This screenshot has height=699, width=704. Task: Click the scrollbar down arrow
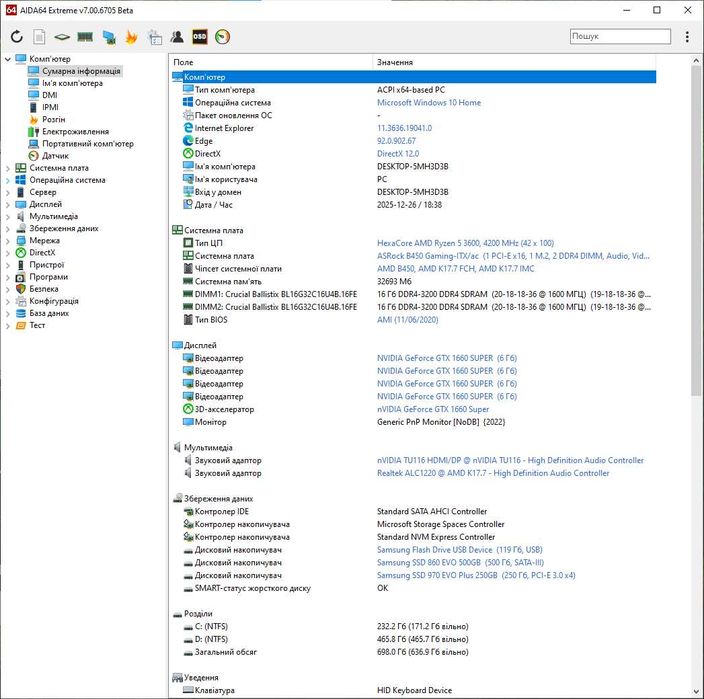[x=695, y=692]
